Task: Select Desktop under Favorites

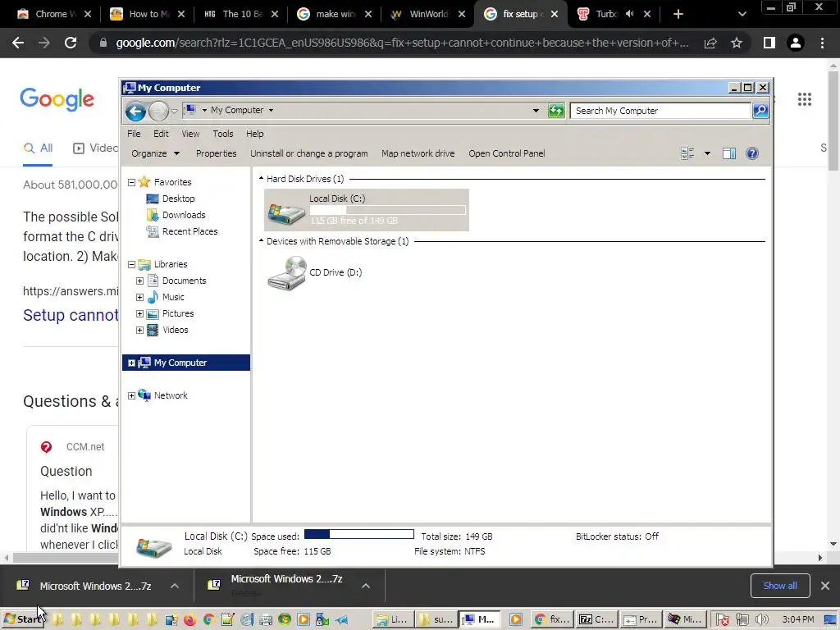Action: pyautogui.click(x=178, y=199)
